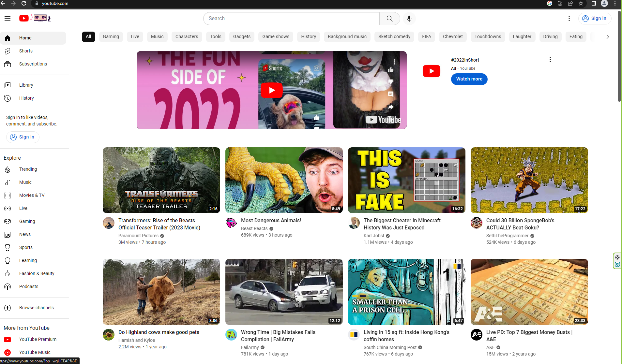Open Library from the sidebar menu
The height and width of the screenshot is (364, 622).
(x=26, y=85)
